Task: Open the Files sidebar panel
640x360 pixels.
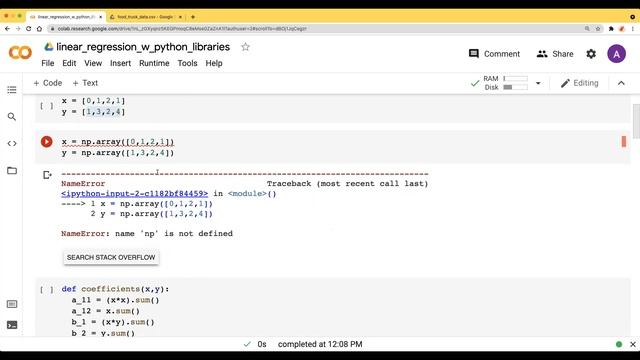Action: coord(12,171)
